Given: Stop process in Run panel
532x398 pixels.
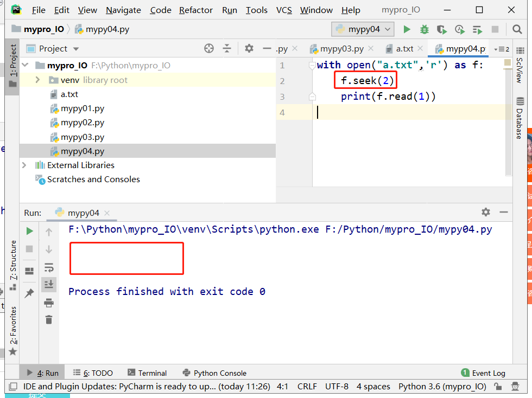Looking at the screenshot, I should (x=29, y=249).
